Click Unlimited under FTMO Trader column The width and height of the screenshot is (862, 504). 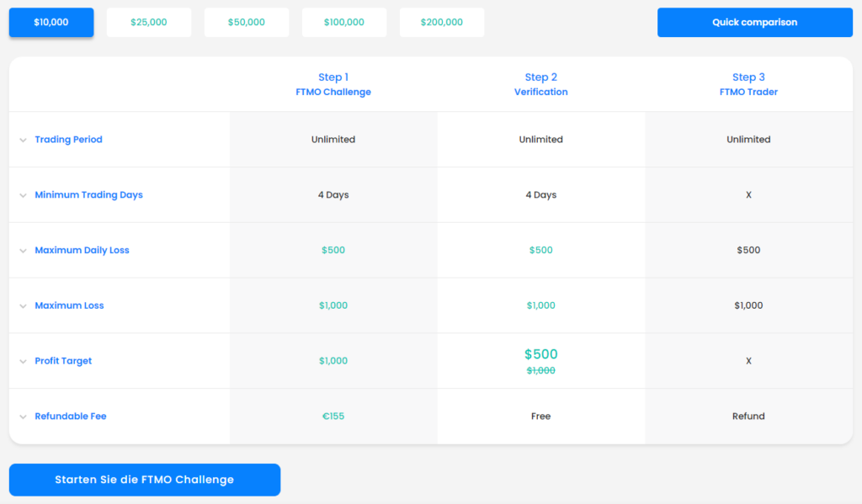click(748, 140)
